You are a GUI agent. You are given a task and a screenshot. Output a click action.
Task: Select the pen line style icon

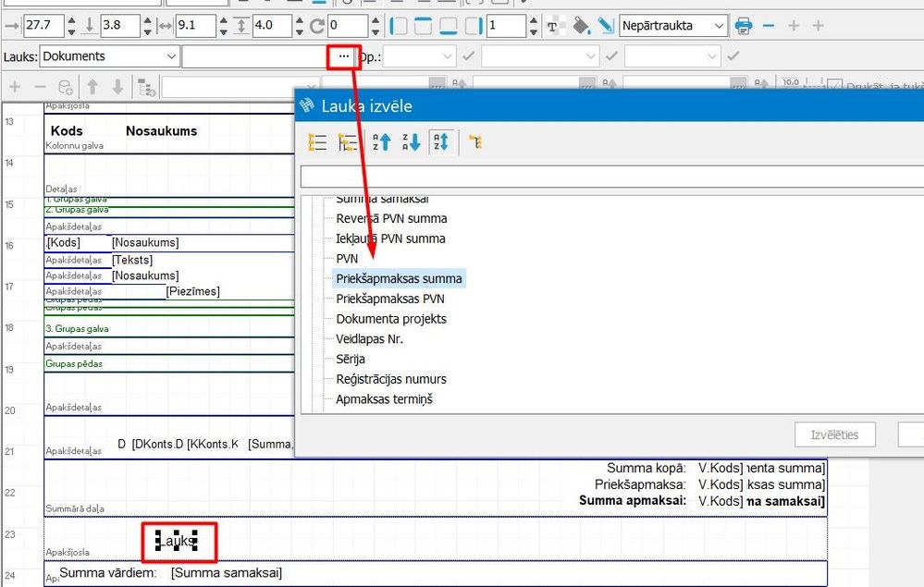point(605,25)
